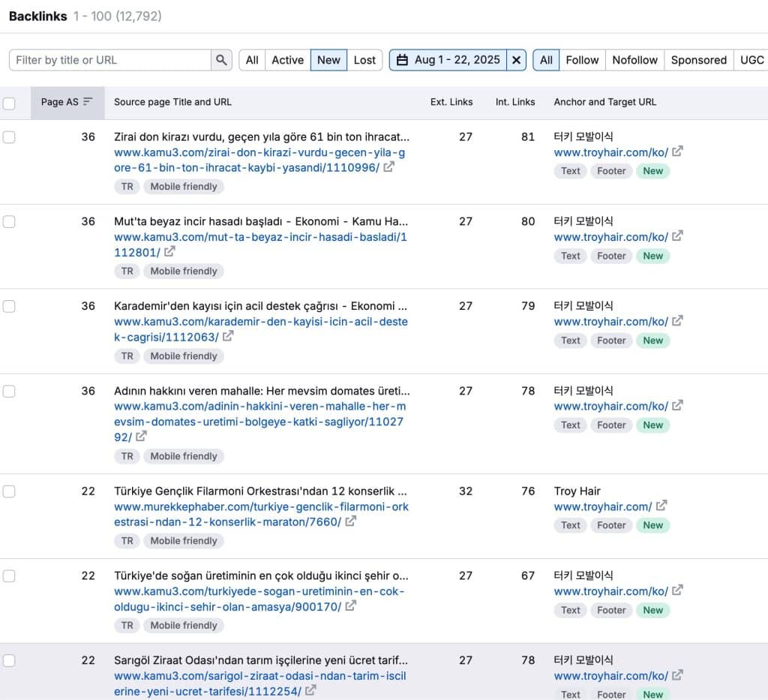Open the adinin-hakkini-veren-mahalle kamu3 link
Screen dimensions: 768x700
tap(259, 421)
